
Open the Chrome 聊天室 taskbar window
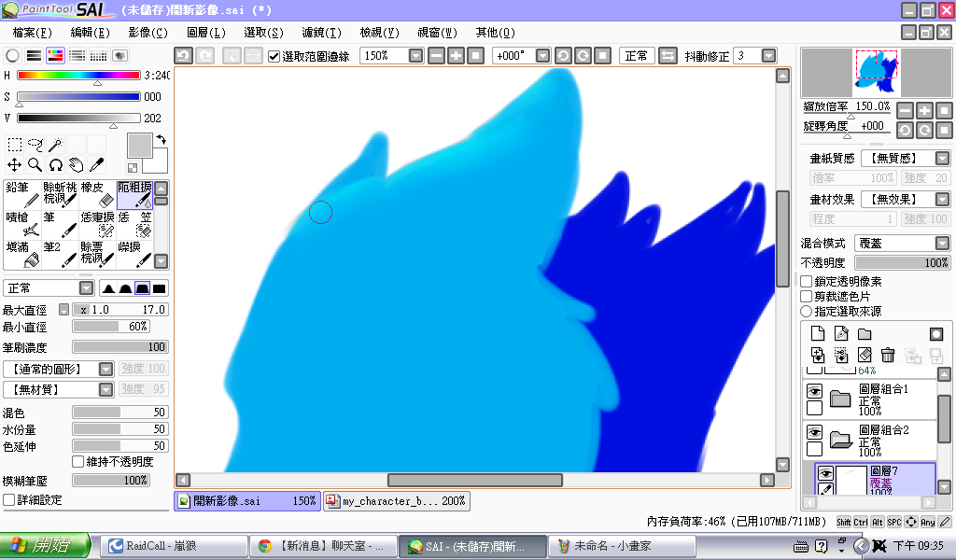click(x=323, y=546)
